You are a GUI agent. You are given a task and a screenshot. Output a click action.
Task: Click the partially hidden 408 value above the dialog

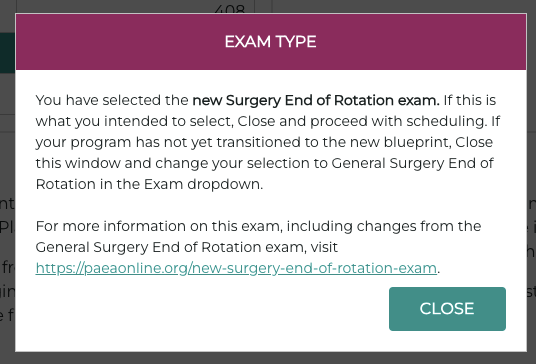230,10
